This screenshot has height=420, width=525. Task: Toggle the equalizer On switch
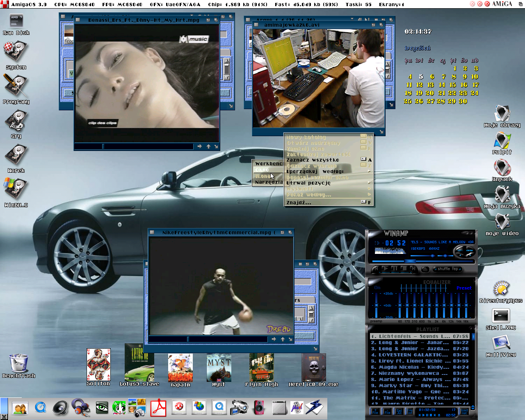[377, 288]
